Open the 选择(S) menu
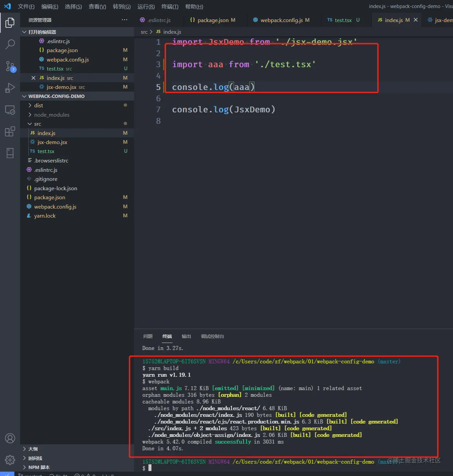453x476 pixels. pyautogui.click(x=74, y=6)
